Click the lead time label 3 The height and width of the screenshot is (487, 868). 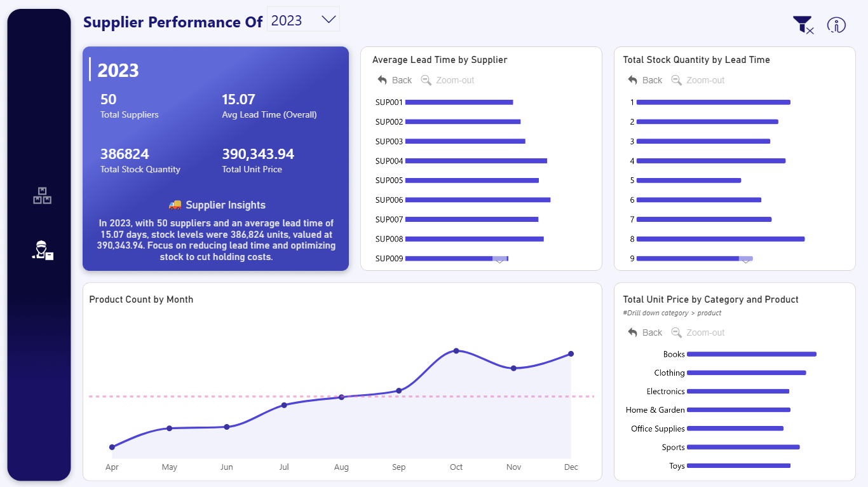[632, 142]
